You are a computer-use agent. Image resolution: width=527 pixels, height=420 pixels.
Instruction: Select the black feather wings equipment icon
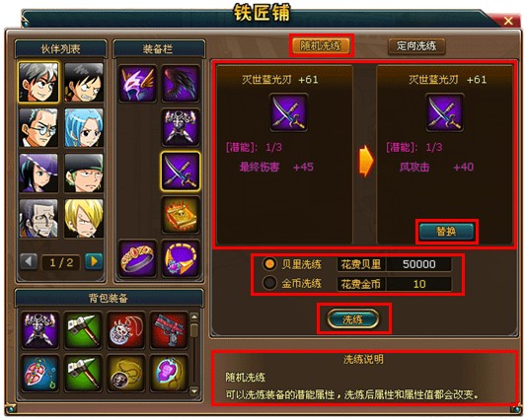tap(181, 84)
